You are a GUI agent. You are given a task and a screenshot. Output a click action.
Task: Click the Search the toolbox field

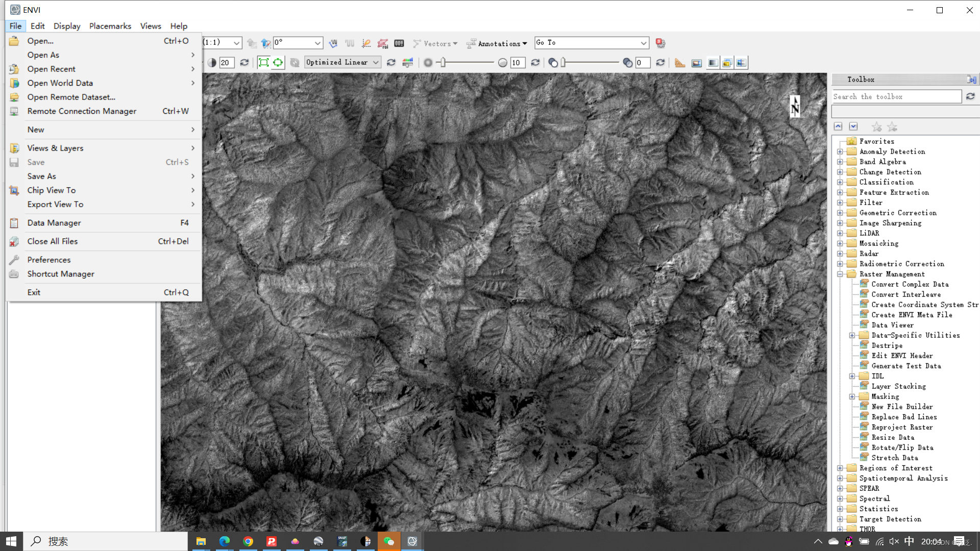(x=896, y=96)
